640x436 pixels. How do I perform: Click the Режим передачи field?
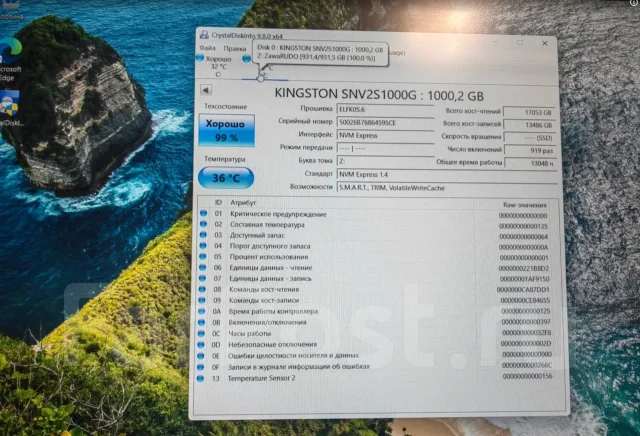(385, 148)
